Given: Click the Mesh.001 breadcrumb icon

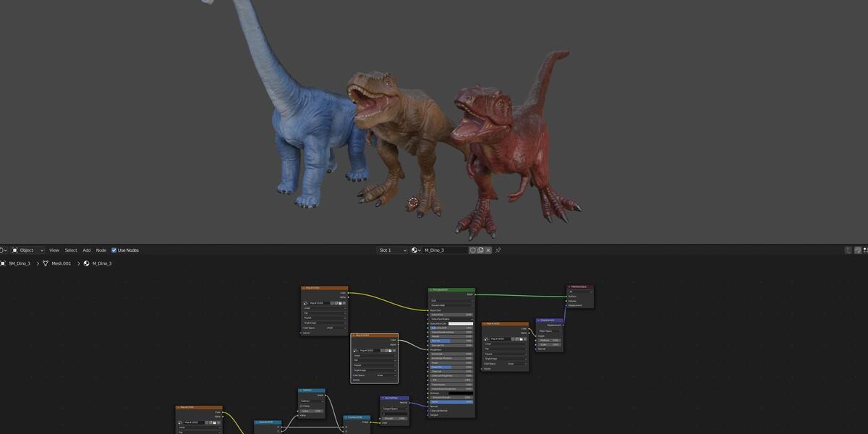Looking at the screenshot, I should 46,263.
